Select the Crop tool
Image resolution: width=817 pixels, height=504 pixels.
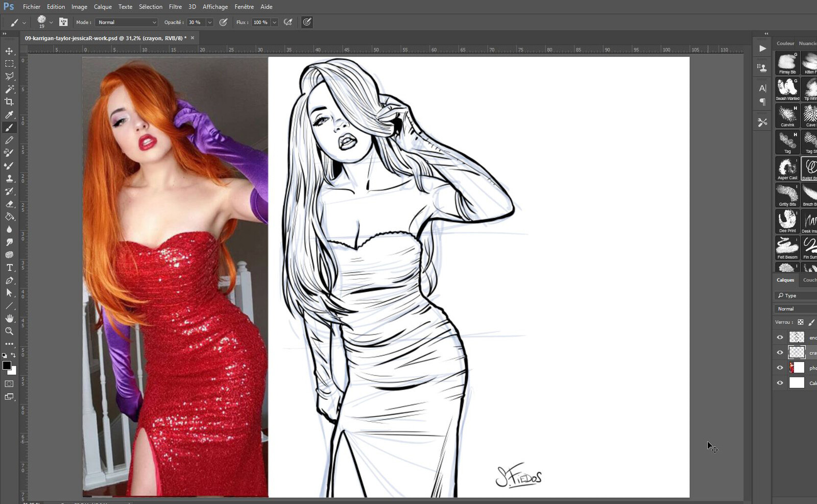[x=9, y=102]
